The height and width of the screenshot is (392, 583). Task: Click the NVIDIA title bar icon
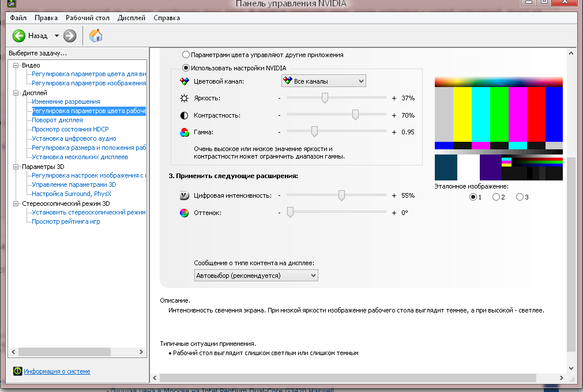click(x=11, y=3)
